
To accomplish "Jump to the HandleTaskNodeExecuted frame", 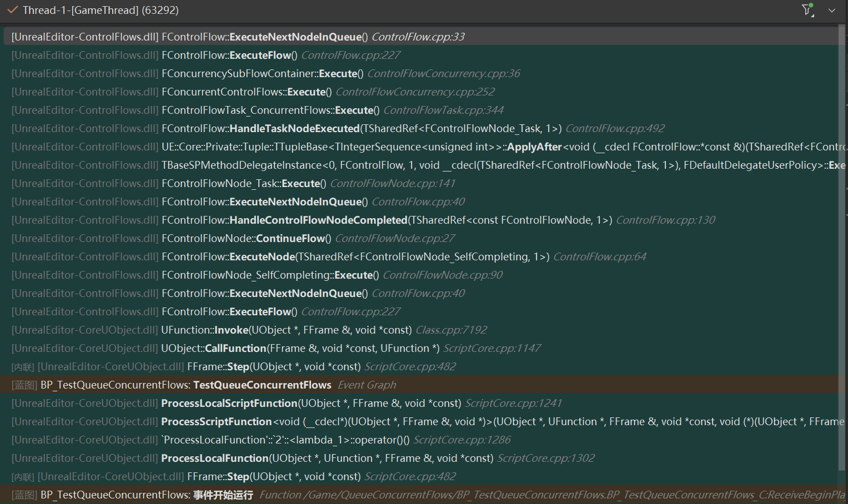I will [x=294, y=128].
